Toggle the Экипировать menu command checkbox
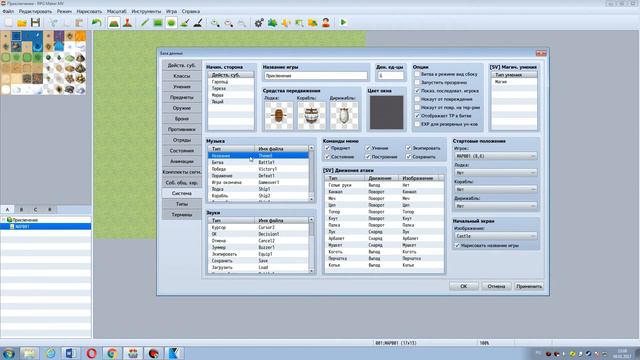 tap(409, 148)
